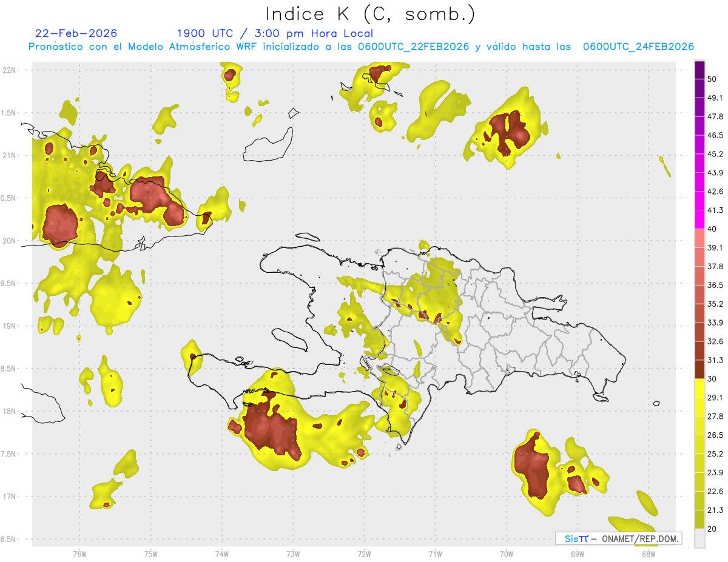Click the "19N" latitude label
728x562 pixels.
point(9,326)
